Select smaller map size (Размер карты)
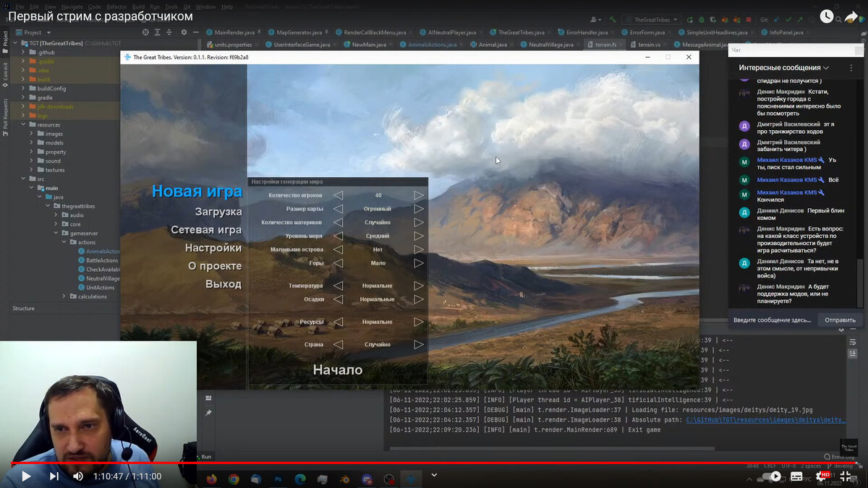The image size is (868, 488). [338, 209]
